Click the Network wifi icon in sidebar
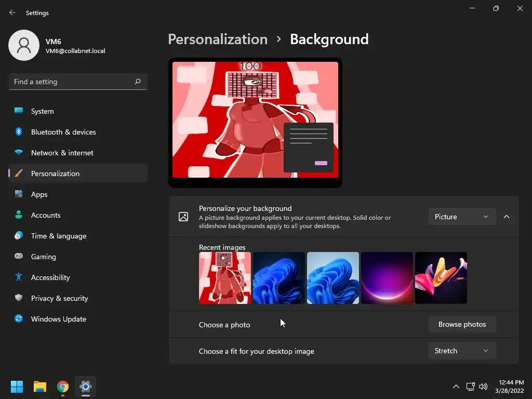The height and width of the screenshot is (399, 532). coord(19,152)
